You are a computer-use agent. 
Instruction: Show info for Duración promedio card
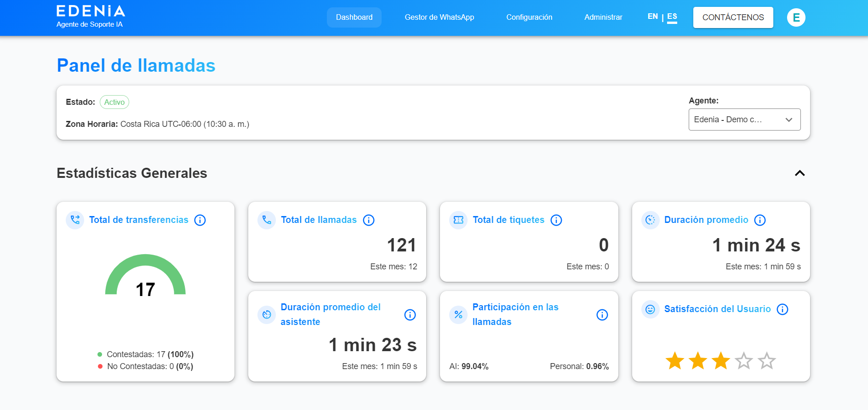click(x=760, y=220)
